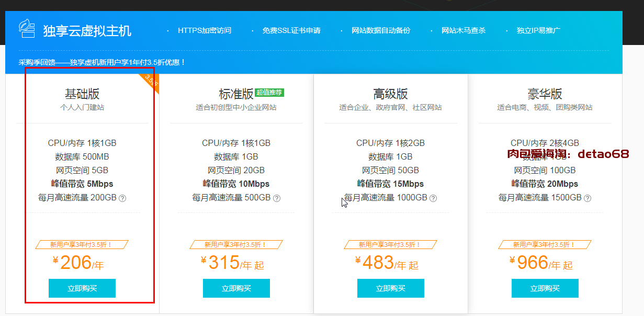Click help icon beside 每月高速流量 1000GB
The width and height of the screenshot is (644, 316).
click(x=433, y=198)
